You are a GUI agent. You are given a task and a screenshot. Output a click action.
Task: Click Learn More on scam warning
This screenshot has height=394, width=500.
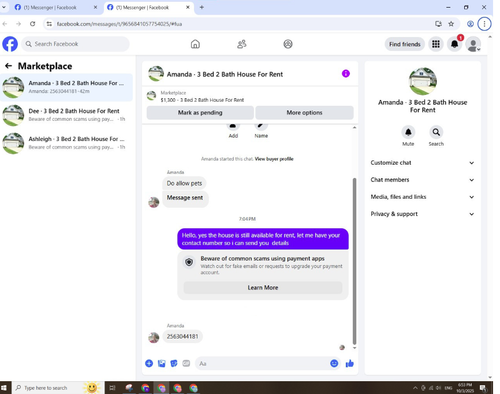click(263, 288)
